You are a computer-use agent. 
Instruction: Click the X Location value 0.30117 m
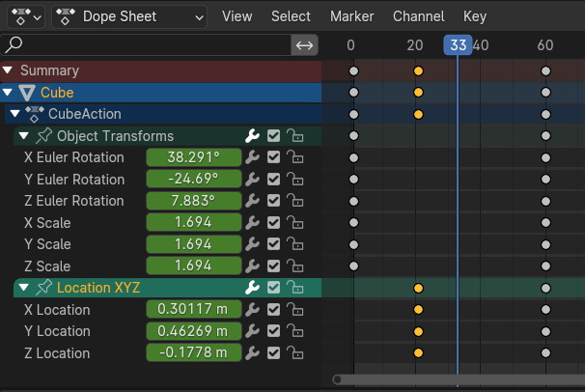194,309
